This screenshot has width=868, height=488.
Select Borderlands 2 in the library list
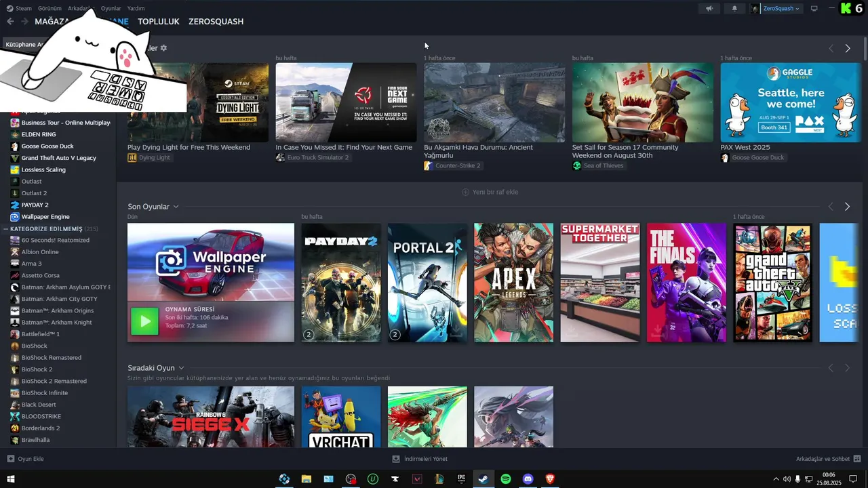point(41,428)
